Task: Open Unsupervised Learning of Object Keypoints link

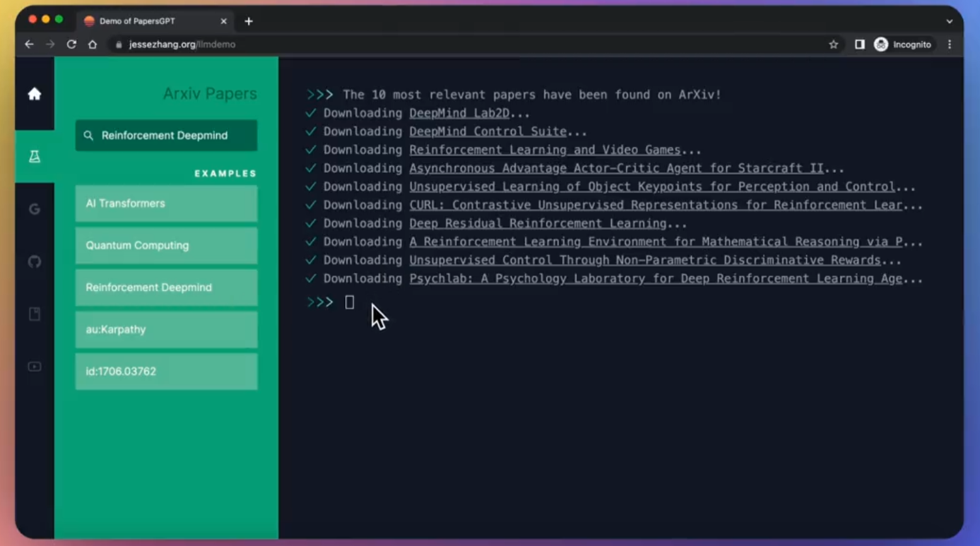Action: tap(652, 186)
